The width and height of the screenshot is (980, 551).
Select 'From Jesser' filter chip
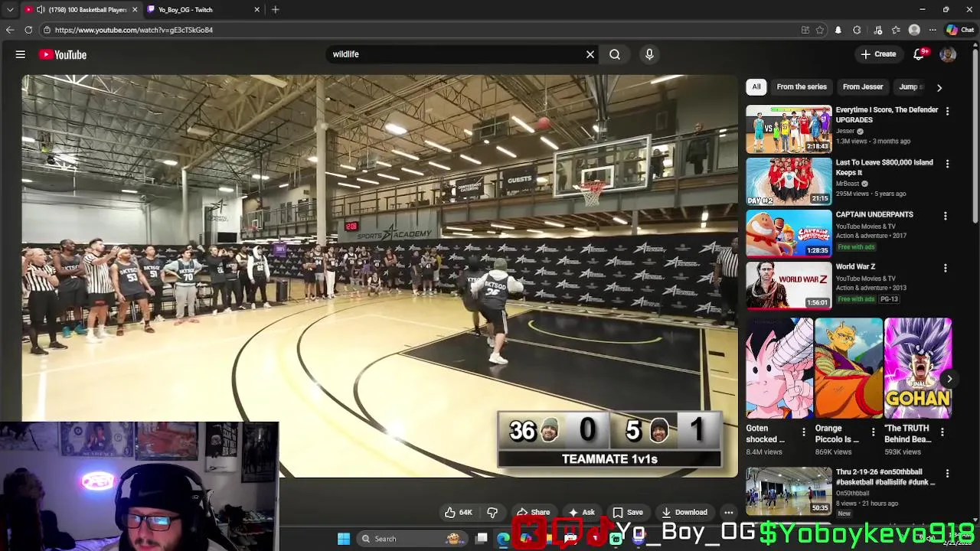(x=863, y=86)
